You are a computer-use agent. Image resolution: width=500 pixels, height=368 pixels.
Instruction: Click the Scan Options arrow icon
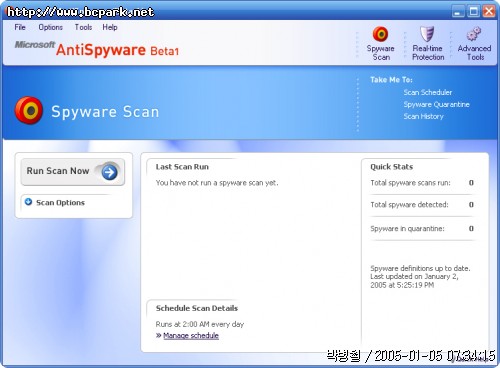(x=29, y=202)
